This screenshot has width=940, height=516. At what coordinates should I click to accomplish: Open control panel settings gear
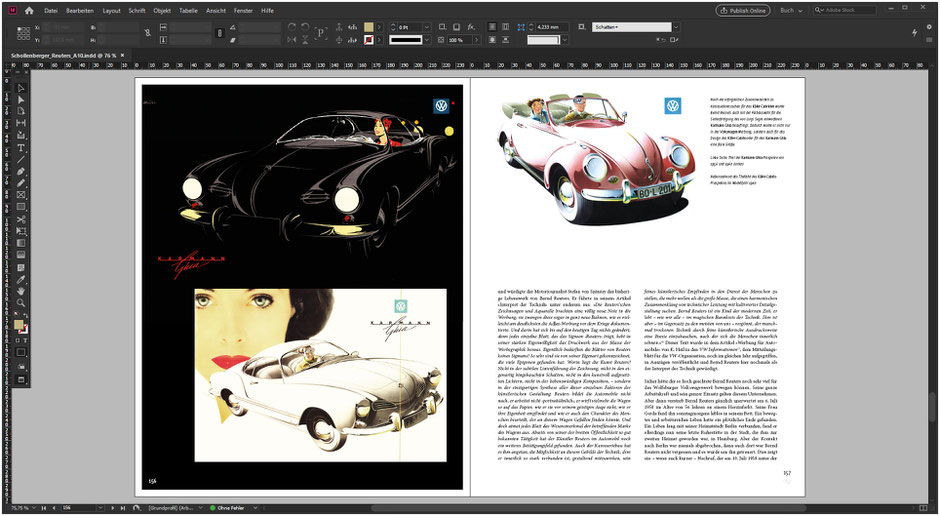(930, 27)
